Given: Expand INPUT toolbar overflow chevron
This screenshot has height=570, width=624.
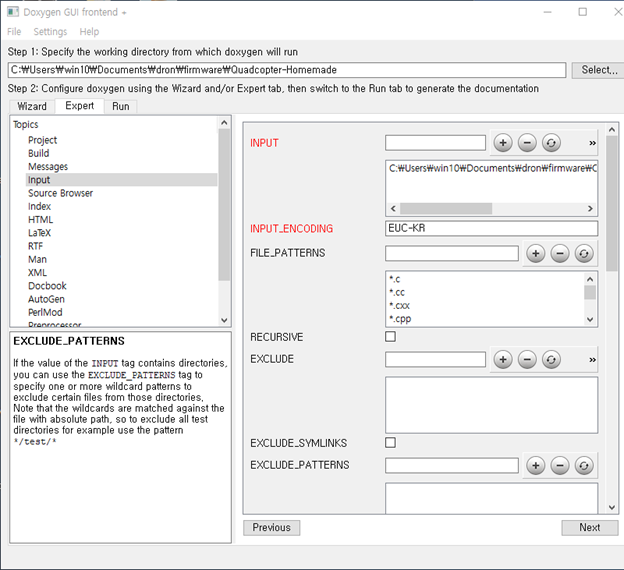Looking at the screenshot, I should pos(592,143).
